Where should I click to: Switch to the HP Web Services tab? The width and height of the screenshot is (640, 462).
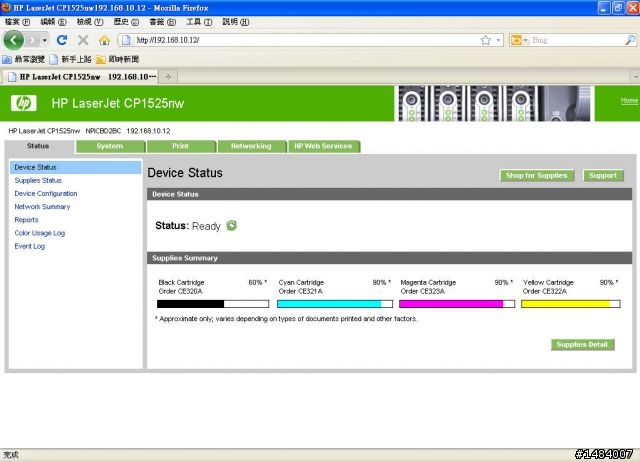coord(323,146)
